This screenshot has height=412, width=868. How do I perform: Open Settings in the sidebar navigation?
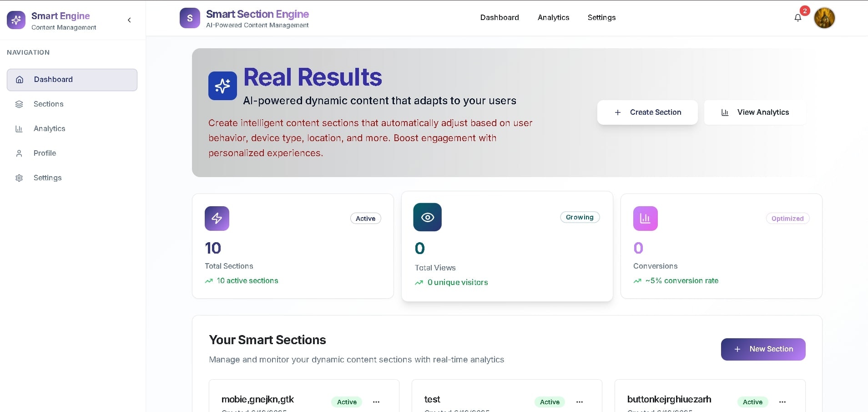click(x=72, y=178)
